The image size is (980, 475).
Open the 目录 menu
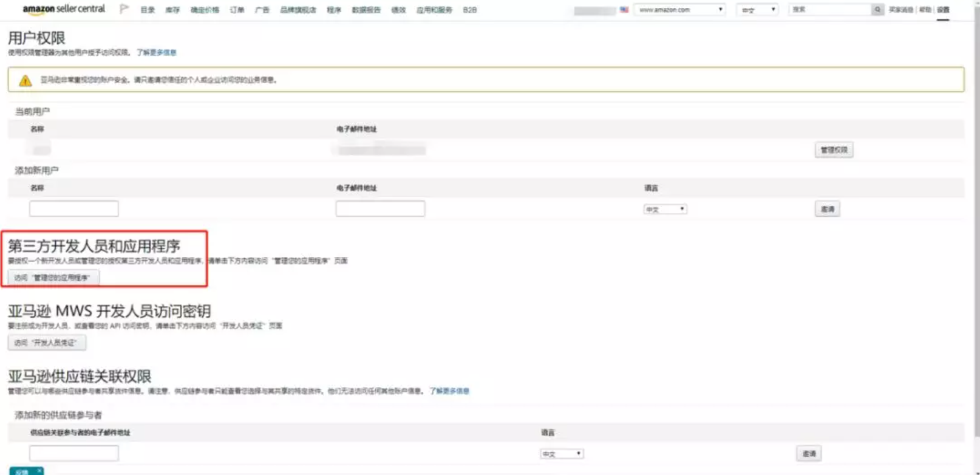click(x=148, y=10)
